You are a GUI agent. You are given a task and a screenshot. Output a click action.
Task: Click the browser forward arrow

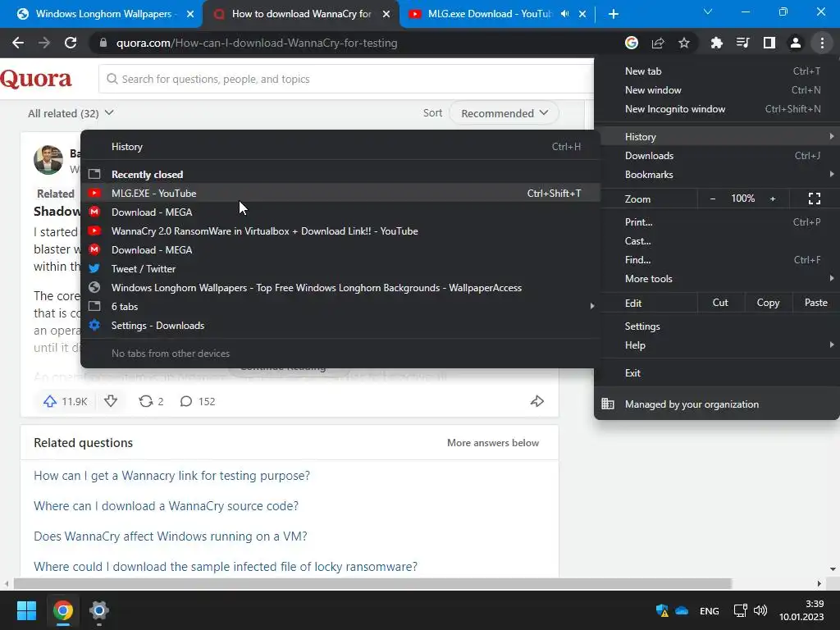point(44,43)
